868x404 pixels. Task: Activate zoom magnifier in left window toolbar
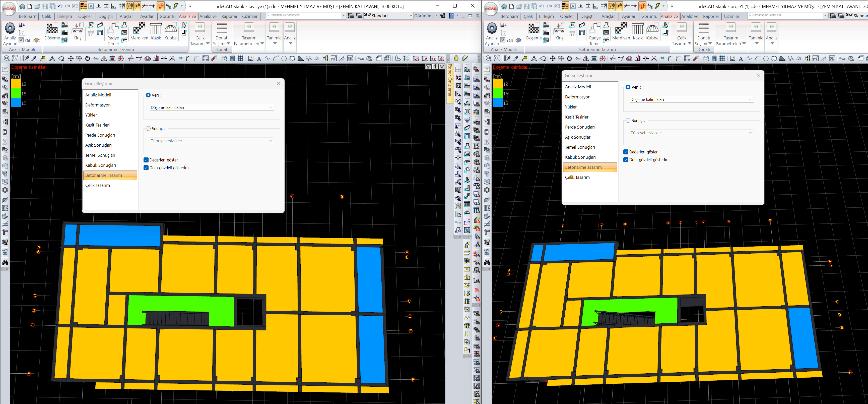7,58
